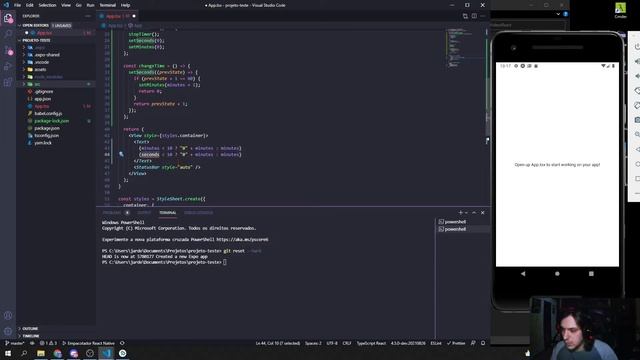Split the editor to the right

(474, 16)
